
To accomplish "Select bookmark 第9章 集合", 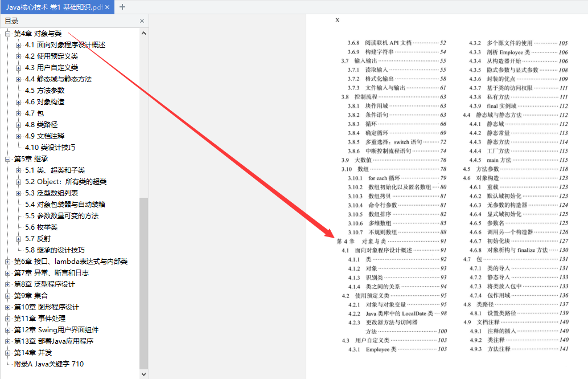I will coord(31,296).
